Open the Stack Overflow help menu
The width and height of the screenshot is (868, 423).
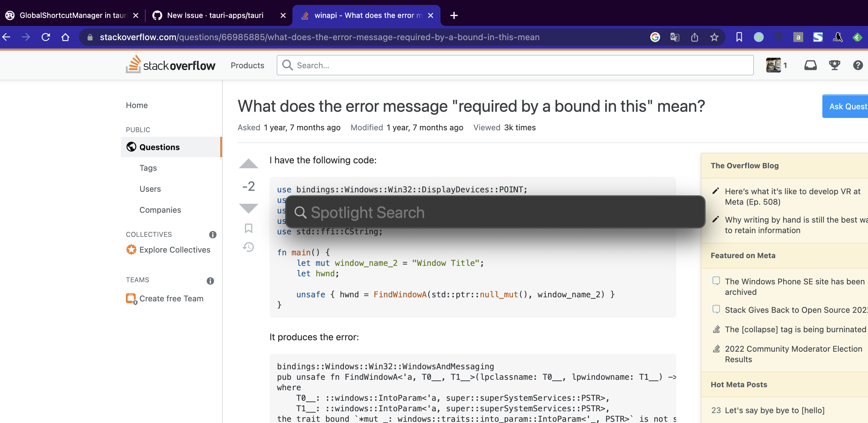(x=858, y=65)
